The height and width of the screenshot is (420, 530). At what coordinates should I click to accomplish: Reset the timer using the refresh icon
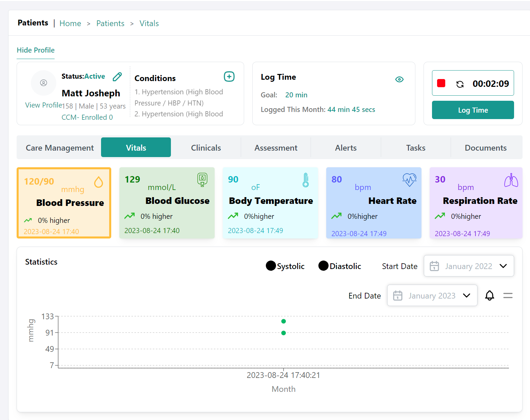(x=460, y=84)
